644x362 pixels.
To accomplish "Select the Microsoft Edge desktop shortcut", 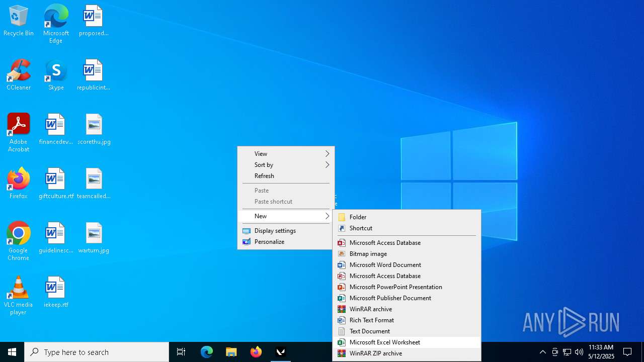I will pos(56,24).
